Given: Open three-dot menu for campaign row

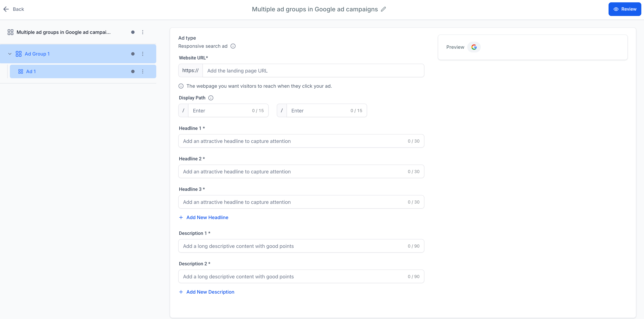Looking at the screenshot, I should pyautogui.click(x=143, y=32).
